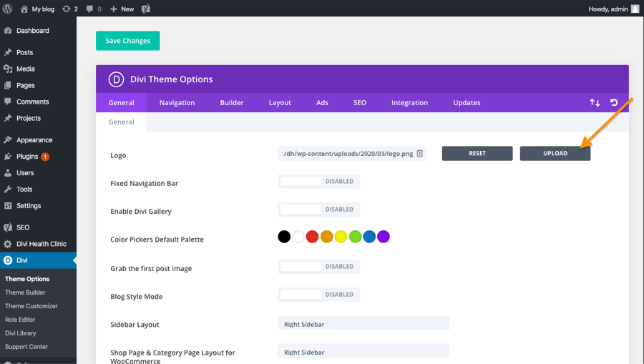Click the Posts pin icon
The image size is (644, 364).
click(x=8, y=52)
